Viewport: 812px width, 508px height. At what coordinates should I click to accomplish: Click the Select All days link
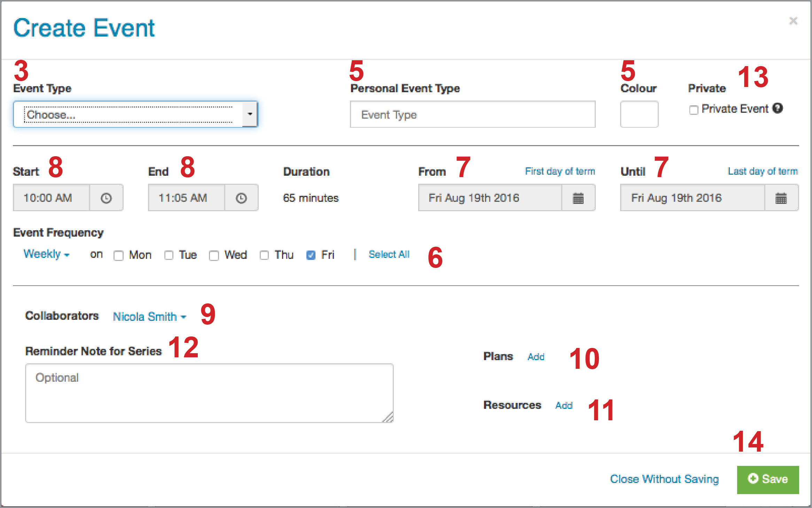[389, 254]
